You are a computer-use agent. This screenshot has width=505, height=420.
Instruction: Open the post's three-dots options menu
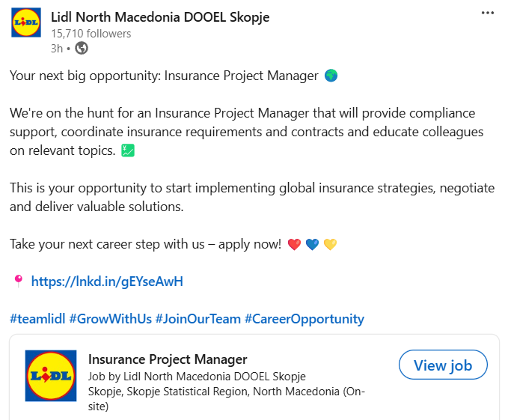[x=488, y=13]
